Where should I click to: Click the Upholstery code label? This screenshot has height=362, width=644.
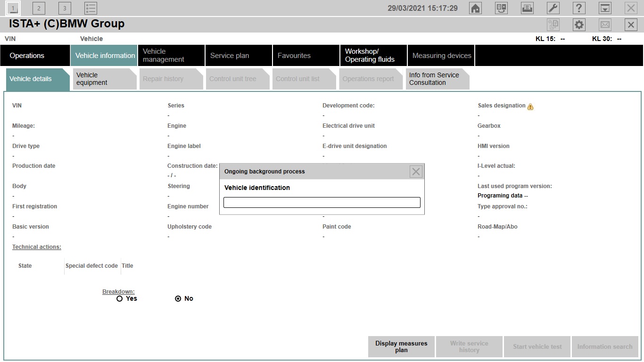[190, 227]
